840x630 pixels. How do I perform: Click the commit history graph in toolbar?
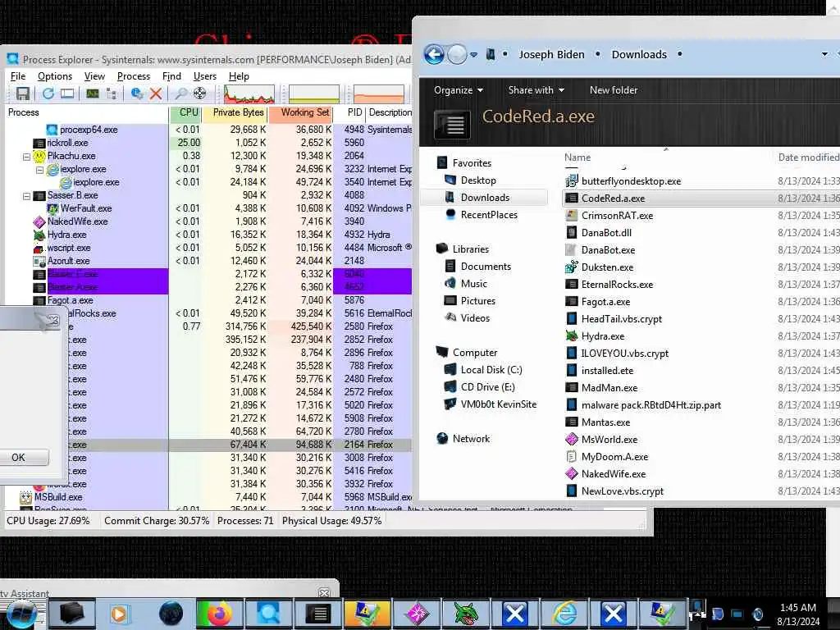(314, 94)
